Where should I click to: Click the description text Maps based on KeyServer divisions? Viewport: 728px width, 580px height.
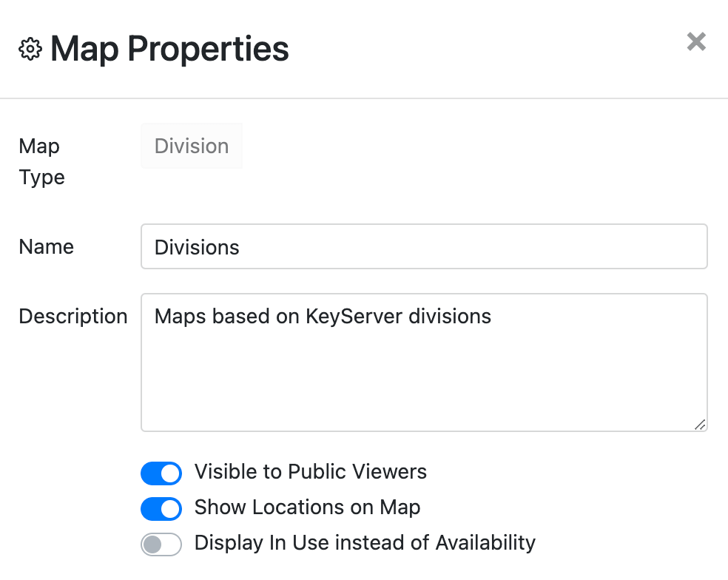[322, 316]
